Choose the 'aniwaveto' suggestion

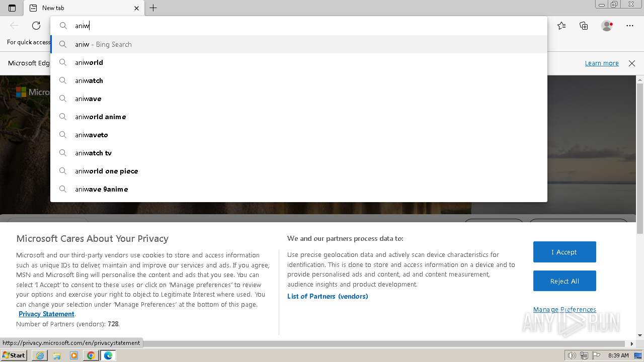299,135
